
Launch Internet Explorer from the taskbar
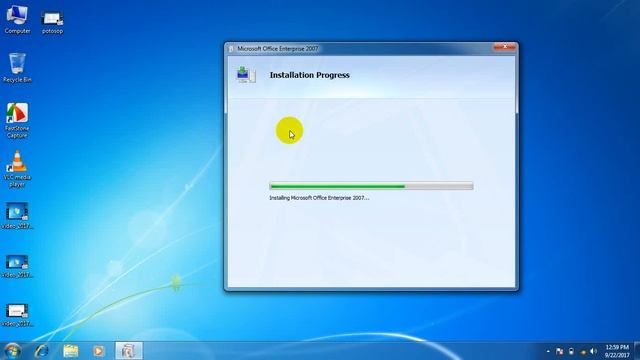point(42,351)
